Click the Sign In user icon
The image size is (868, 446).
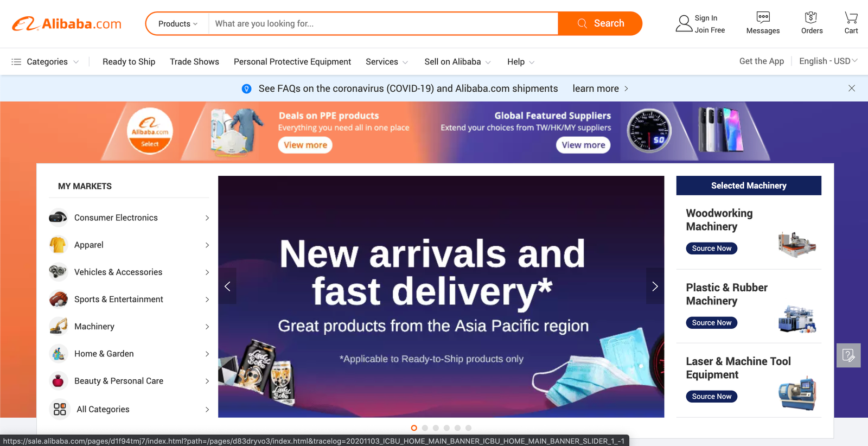point(684,23)
